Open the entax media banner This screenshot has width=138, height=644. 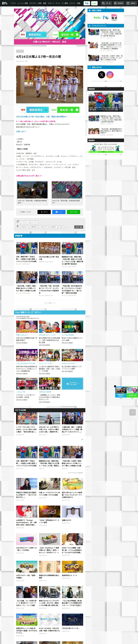pos(106,148)
